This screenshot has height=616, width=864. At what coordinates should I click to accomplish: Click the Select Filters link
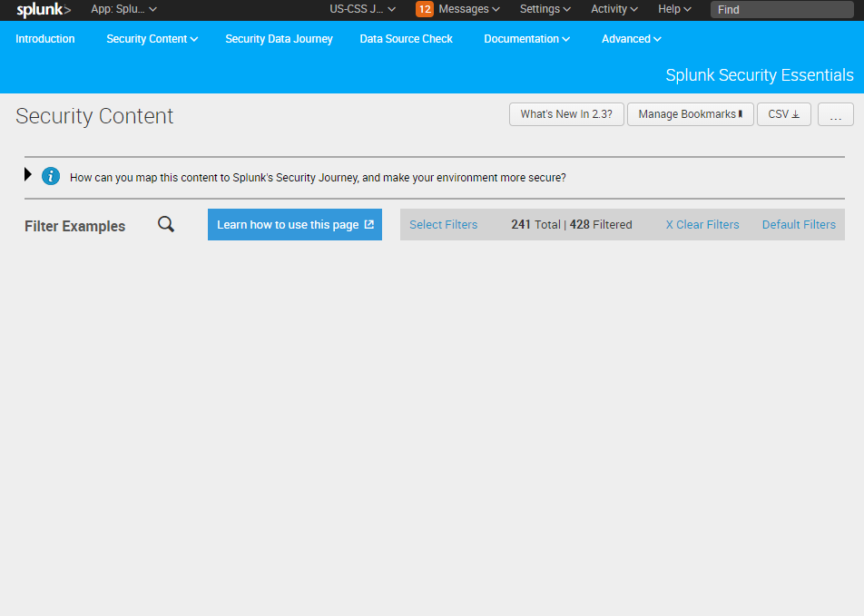[444, 225]
